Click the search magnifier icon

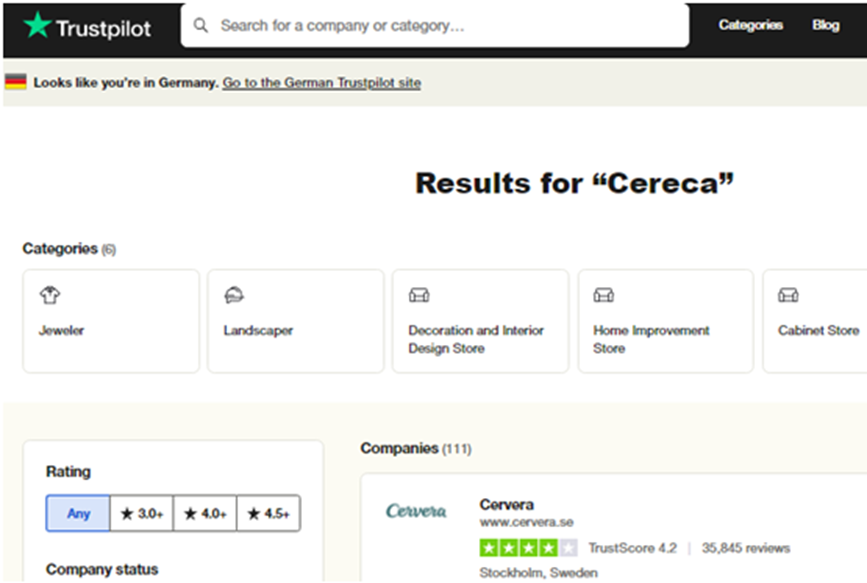coord(201,25)
